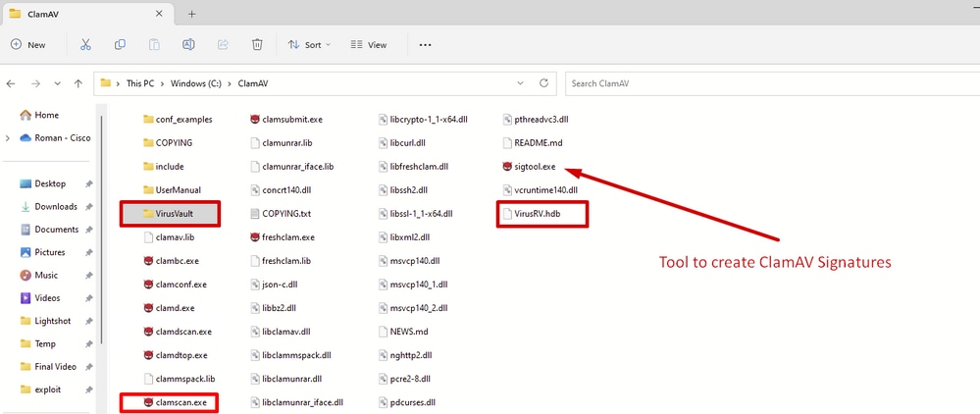This screenshot has height=414, width=980.
Task: Select sigtool.exe ClamAV icon
Action: click(x=506, y=167)
